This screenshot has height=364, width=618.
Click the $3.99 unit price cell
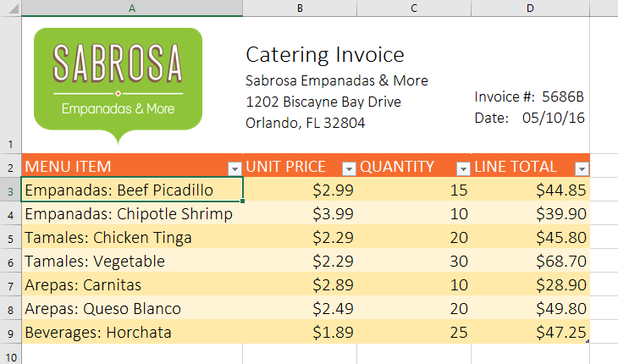pos(300,213)
